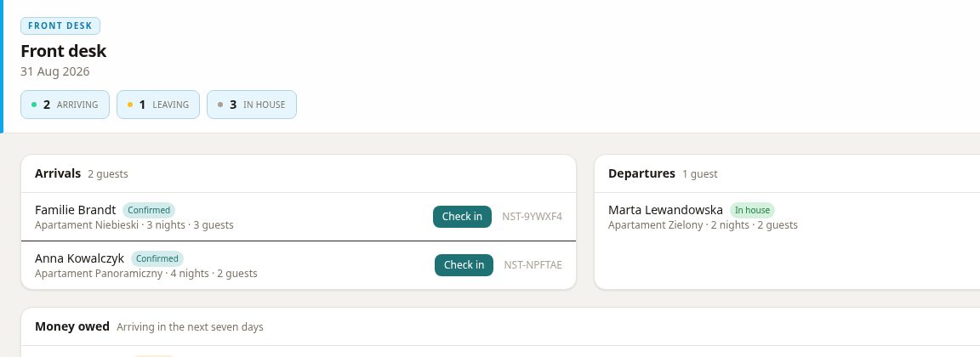Open Marta Lewandowska departure entry
980x357 pixels.
788,217
